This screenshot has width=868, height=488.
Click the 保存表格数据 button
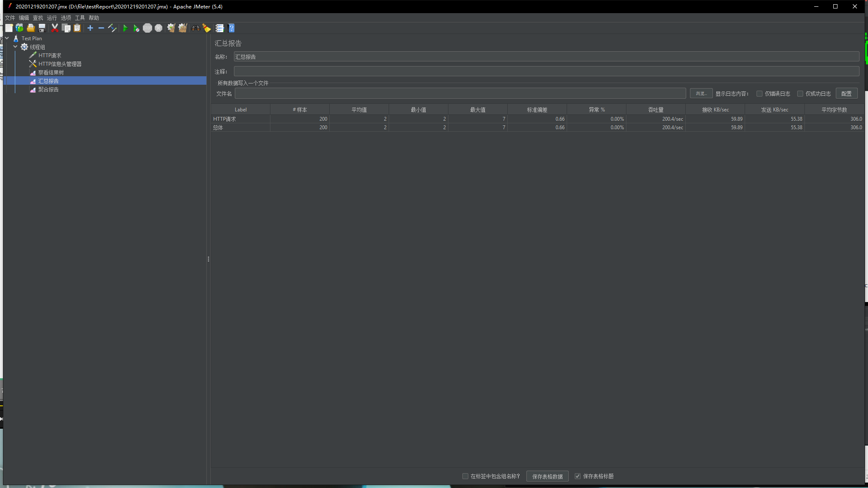547,476
